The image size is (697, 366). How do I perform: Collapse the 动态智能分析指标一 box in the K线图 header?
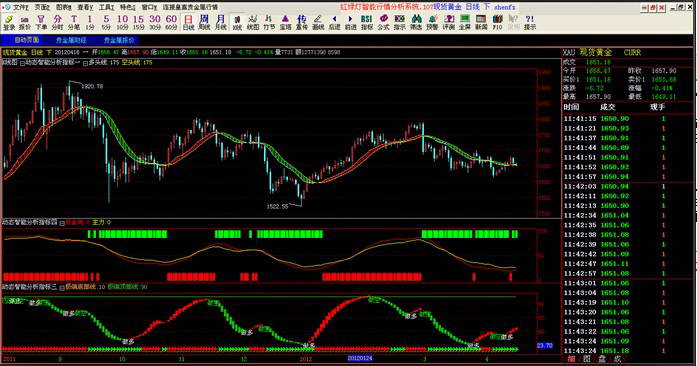(22, 63)
